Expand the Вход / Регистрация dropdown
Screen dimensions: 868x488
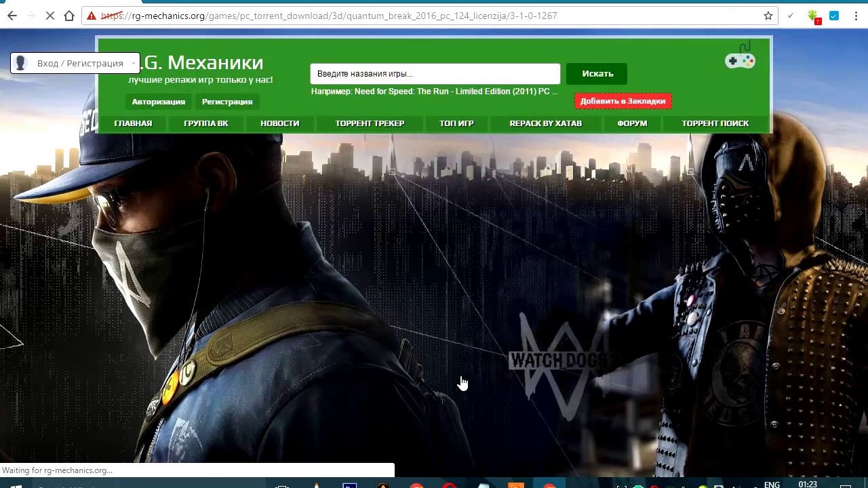click(x=133, y=63)
